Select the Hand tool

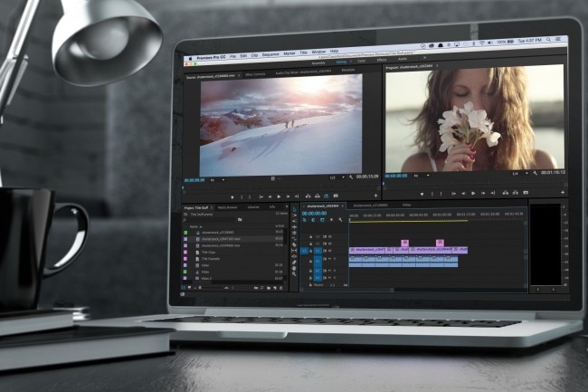point(294,268)
